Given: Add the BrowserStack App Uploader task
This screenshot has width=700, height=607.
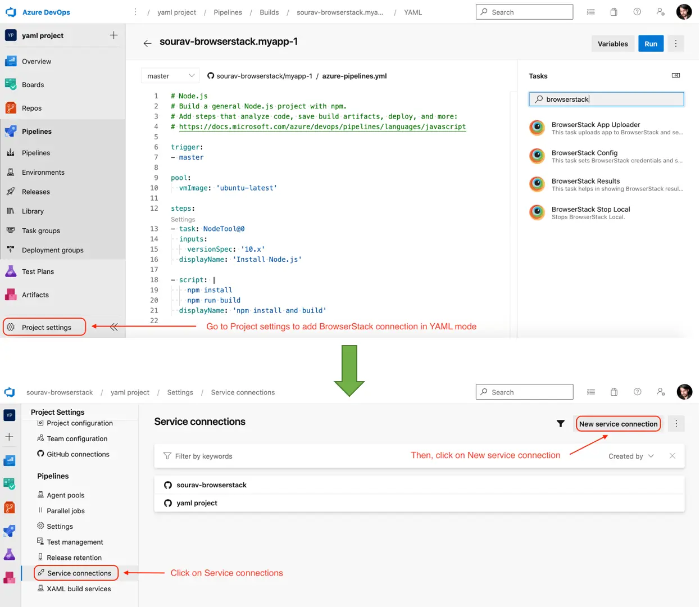Looking at the screenshot, I should click(596, 128).
